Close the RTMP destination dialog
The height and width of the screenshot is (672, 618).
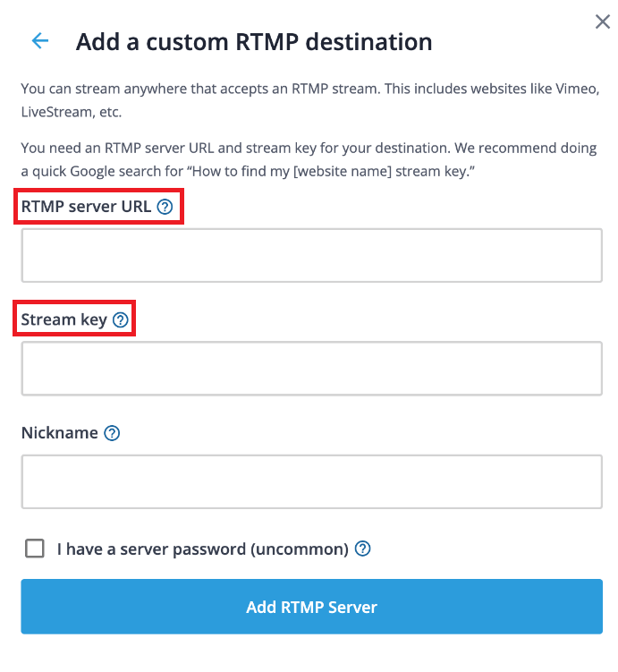coord(602,21)
